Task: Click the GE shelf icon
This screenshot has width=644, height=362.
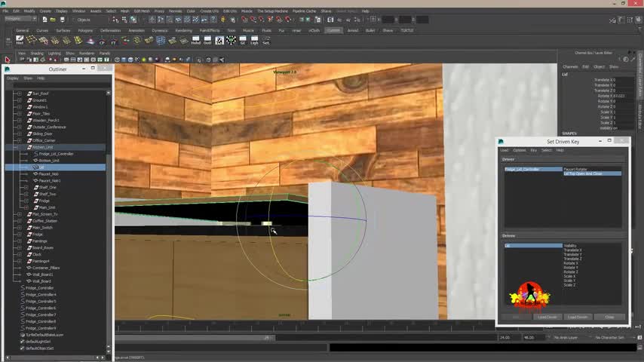Action: pyautogui.click(x=243, y=40)
